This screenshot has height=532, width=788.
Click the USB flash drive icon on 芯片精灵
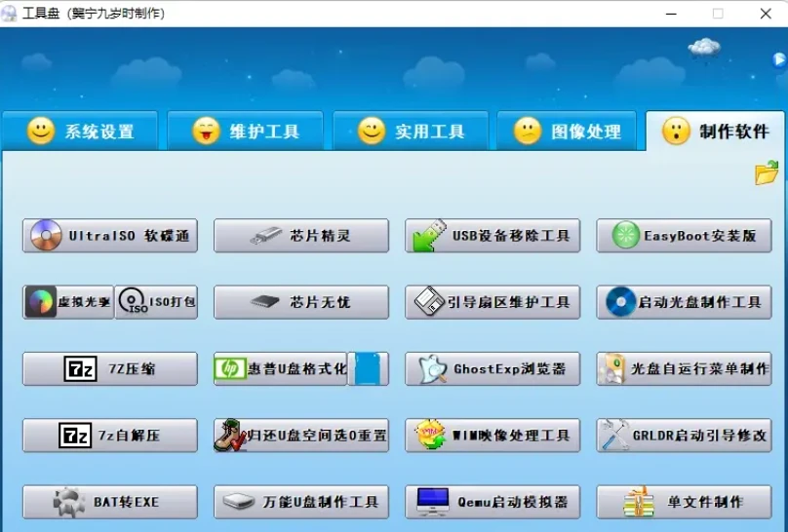click(266, 236)
